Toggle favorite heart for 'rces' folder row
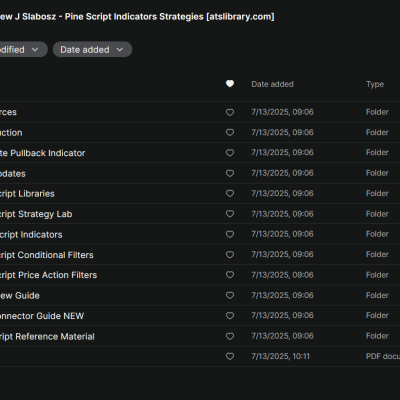Image resolution: width=400 pixels, height=400 pixels. click(x=230, y=112)
